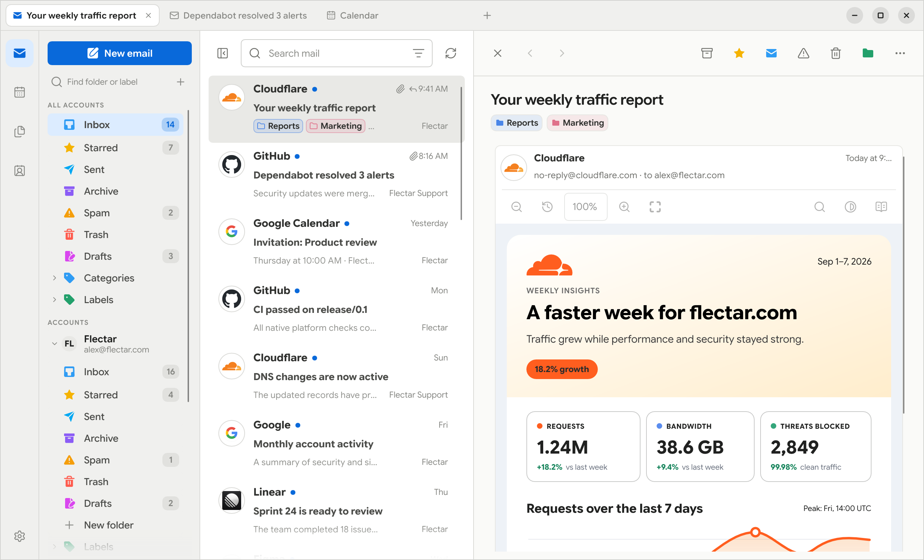Open the documents icon in left rail
924x560 pixels.
click(x=20, y=132)
